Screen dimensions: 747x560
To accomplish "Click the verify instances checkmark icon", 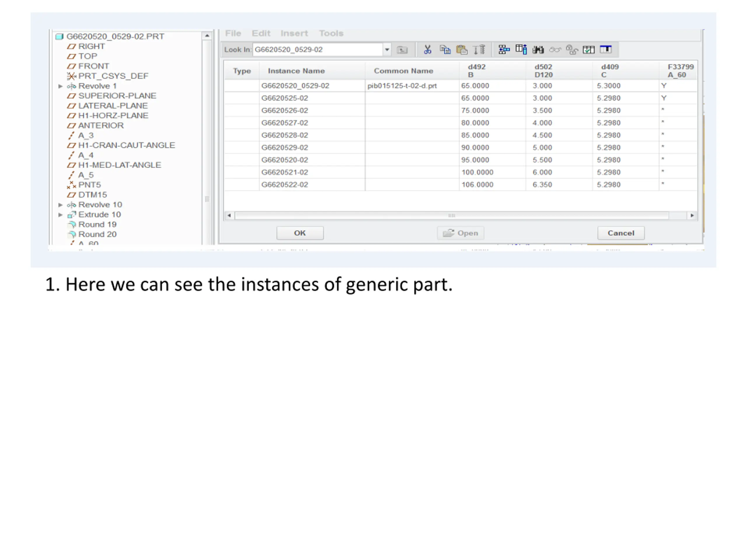I will (x=589, y=50).
